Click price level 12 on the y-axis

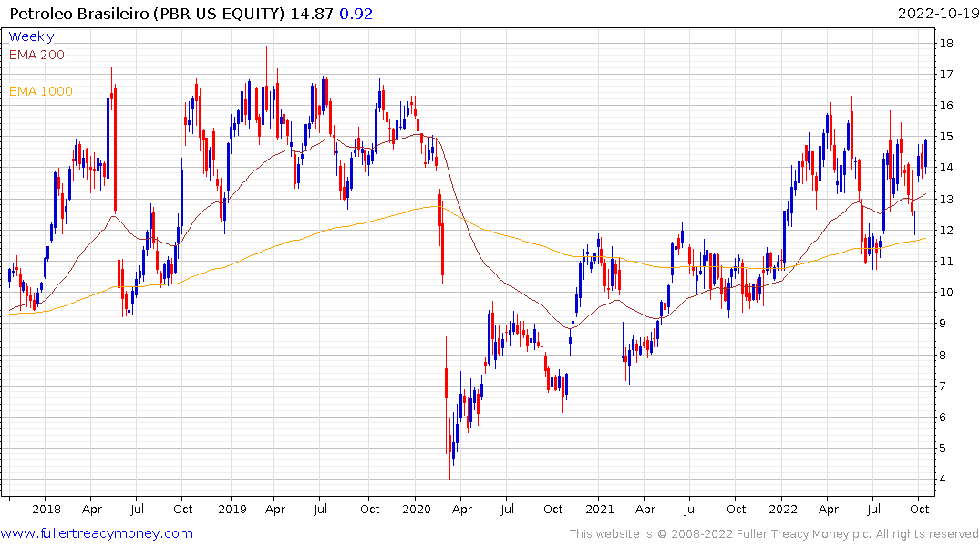[x=946, y=231]
